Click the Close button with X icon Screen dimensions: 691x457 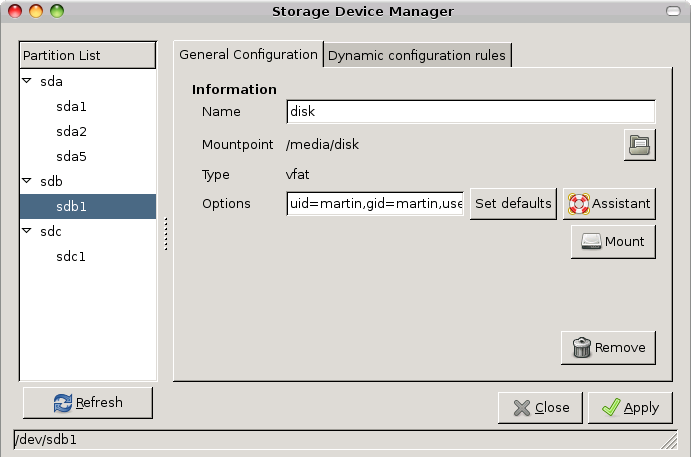540,407
